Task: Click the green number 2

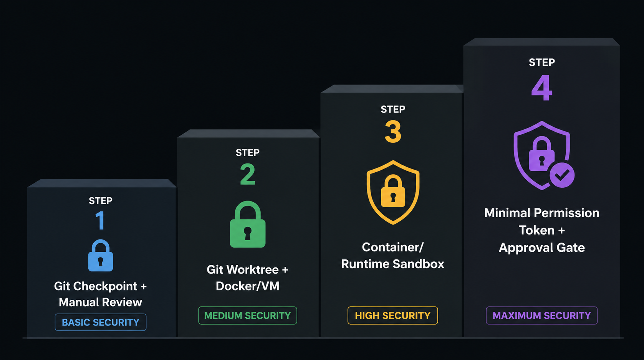Action: (248, 174)
